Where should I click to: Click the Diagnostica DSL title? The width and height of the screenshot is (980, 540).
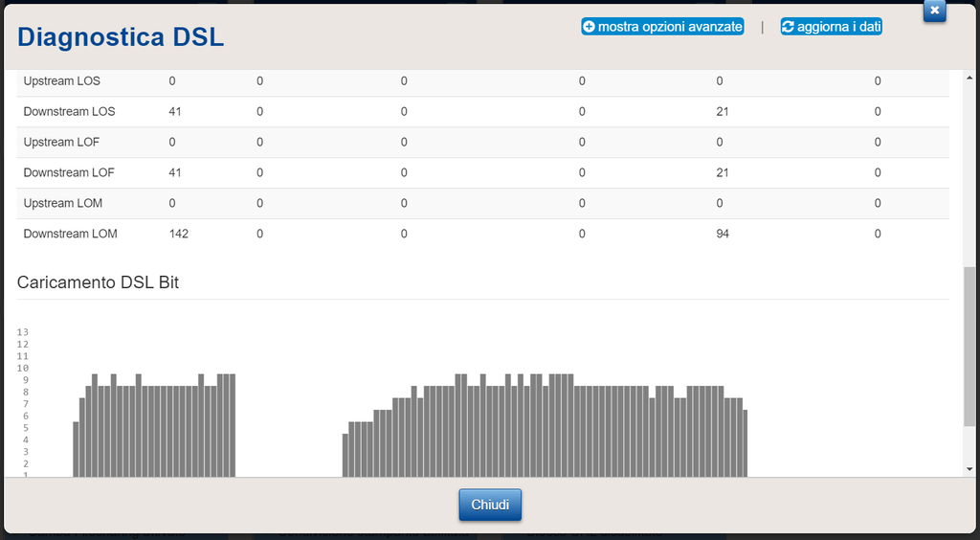pyautogui.click(x=121, y=37)
